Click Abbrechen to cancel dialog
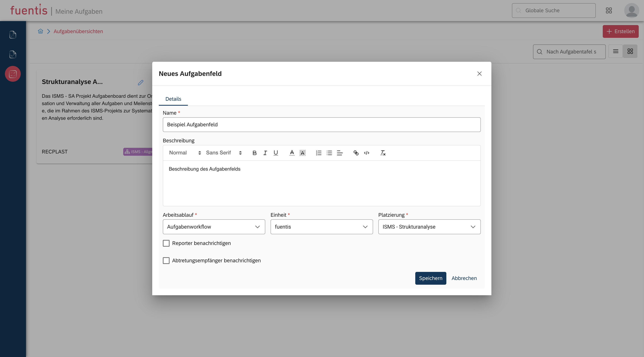The image size is (644, 357). coord(464,278)
